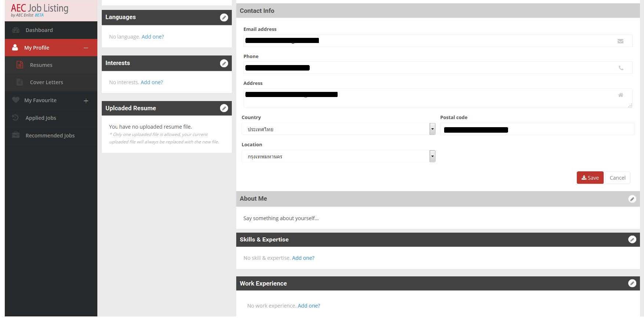Open the Resumes menu item

tap(41, 65)
